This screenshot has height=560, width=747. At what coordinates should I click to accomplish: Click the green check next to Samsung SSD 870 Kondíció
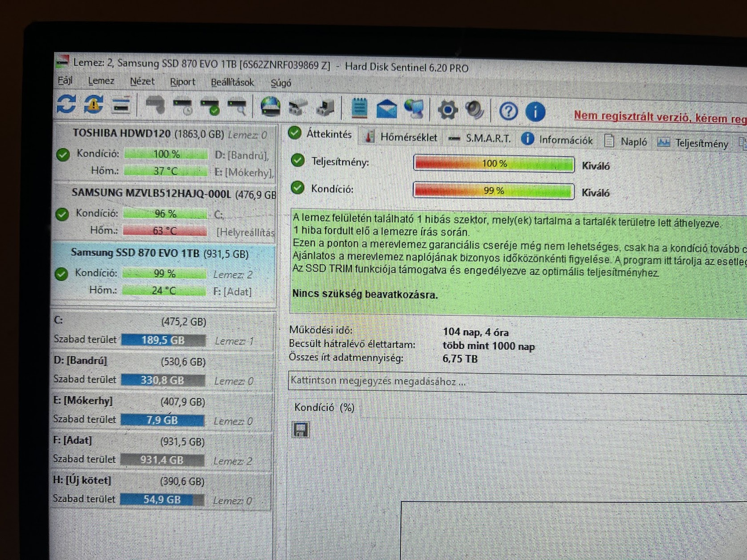tap(61, 274)
